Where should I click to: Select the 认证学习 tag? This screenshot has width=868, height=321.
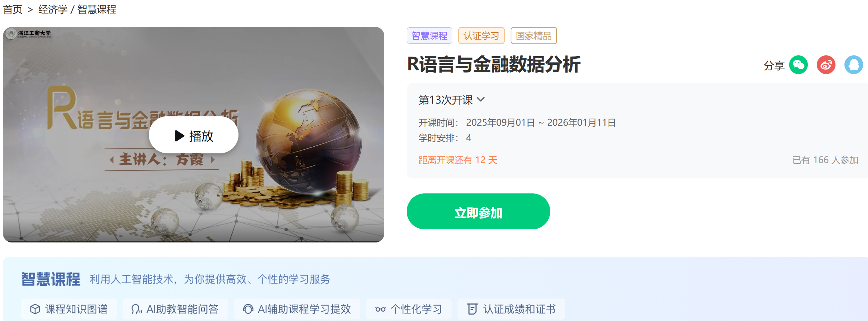tap(481, 36)
